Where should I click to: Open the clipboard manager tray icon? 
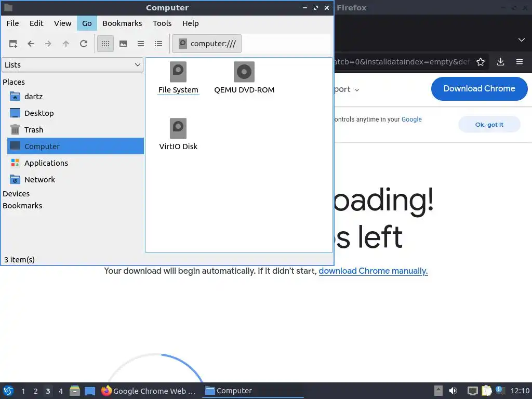[486, 391]
